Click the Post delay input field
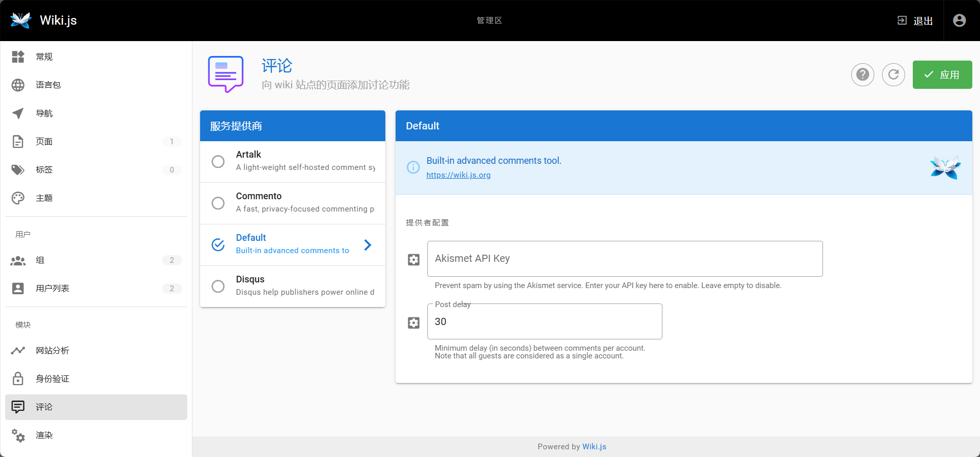This screenshot has width=980, height=457. coord(544,322)
